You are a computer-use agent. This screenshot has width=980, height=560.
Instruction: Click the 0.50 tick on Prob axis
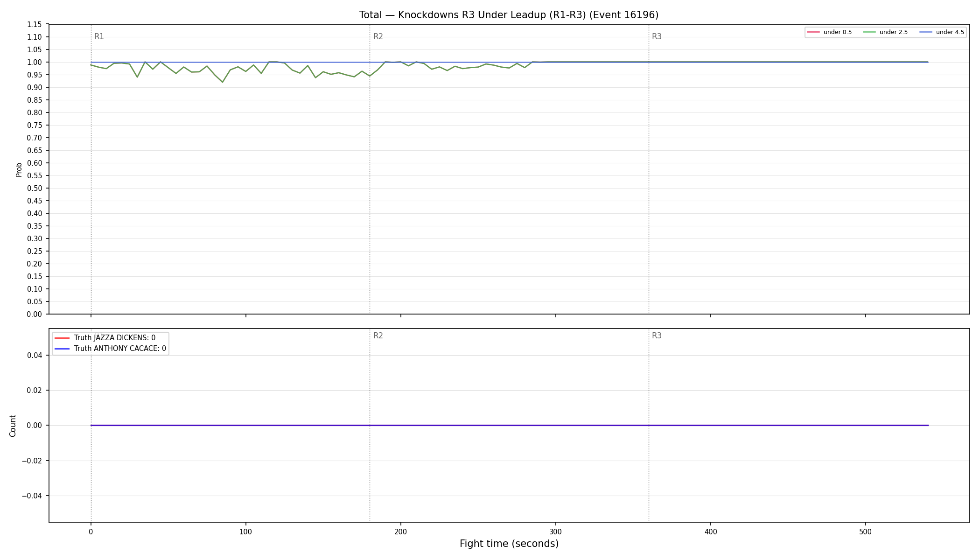[x=35, y=189]
